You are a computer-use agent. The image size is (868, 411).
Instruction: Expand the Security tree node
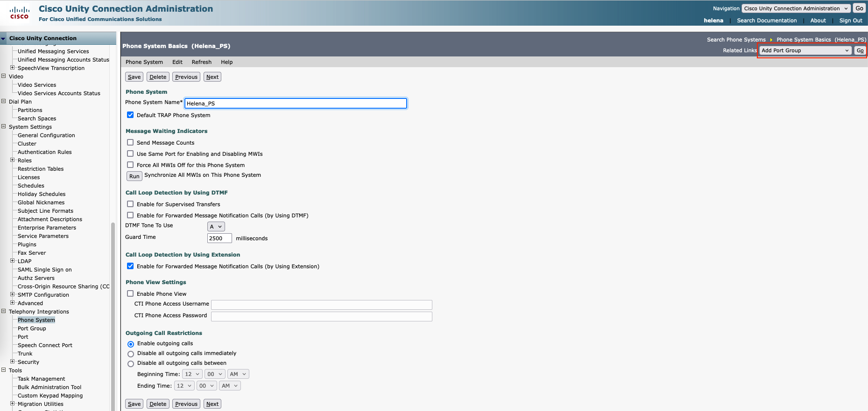pos(13,362)
